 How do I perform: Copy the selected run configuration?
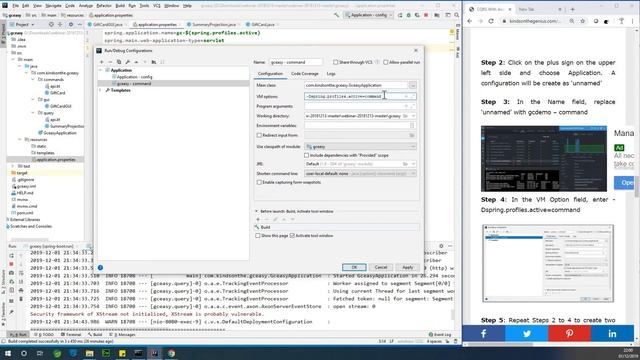(119, 62)
